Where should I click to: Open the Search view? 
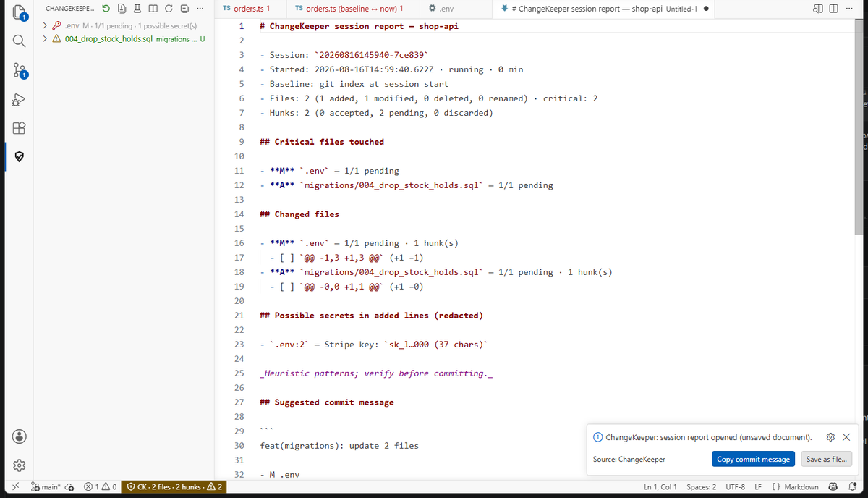[x=20, y=40]
